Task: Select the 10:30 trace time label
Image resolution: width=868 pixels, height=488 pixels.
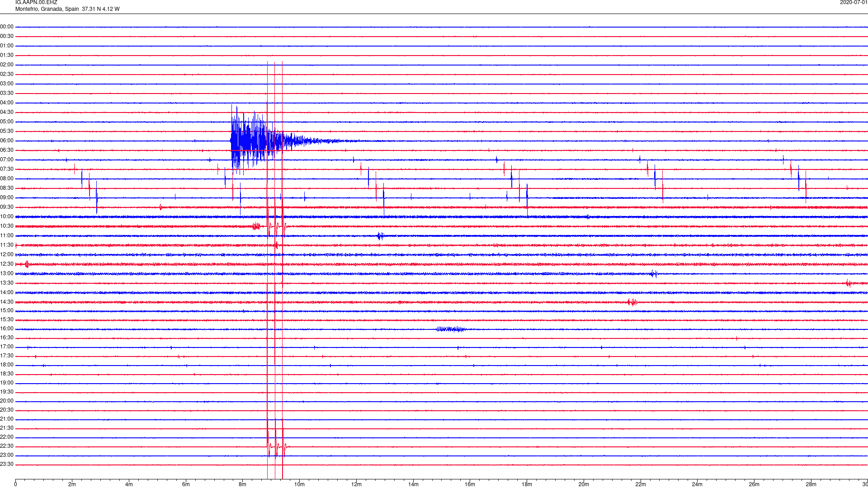Action: [7, 226]
